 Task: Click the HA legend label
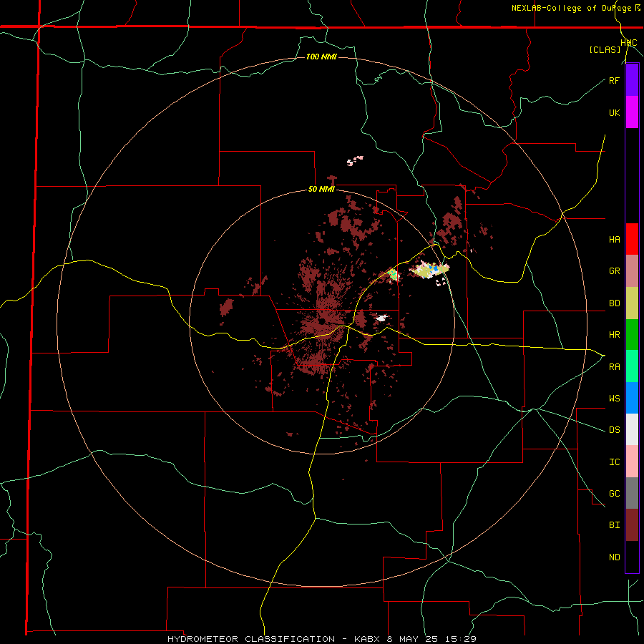pos(614,240)
